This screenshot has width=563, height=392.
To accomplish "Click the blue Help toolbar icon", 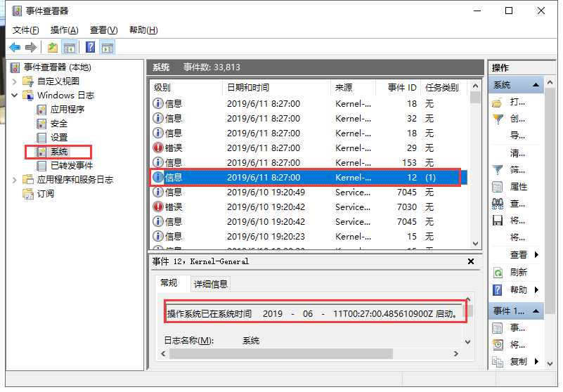I will pyautogui.click(x=91, y=47).
